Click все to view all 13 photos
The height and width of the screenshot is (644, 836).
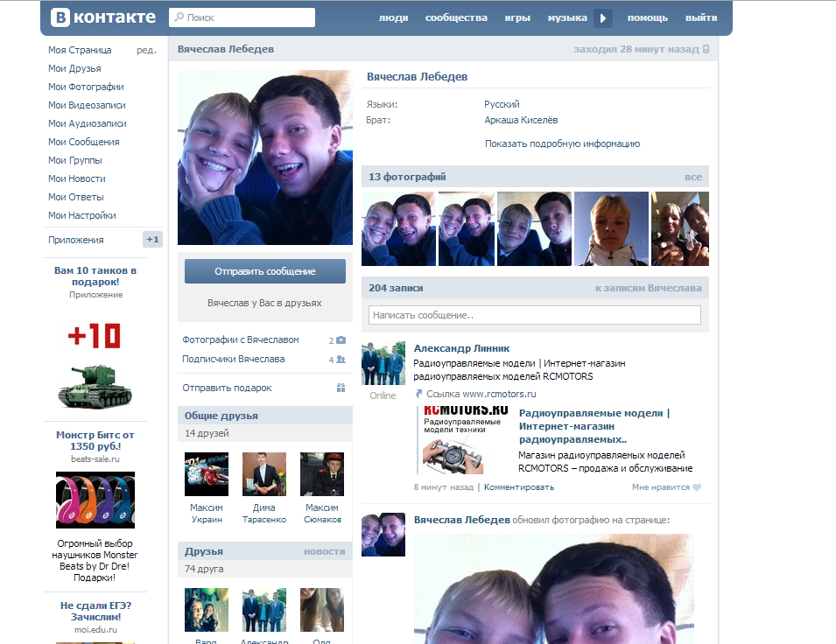click(693, 177)
